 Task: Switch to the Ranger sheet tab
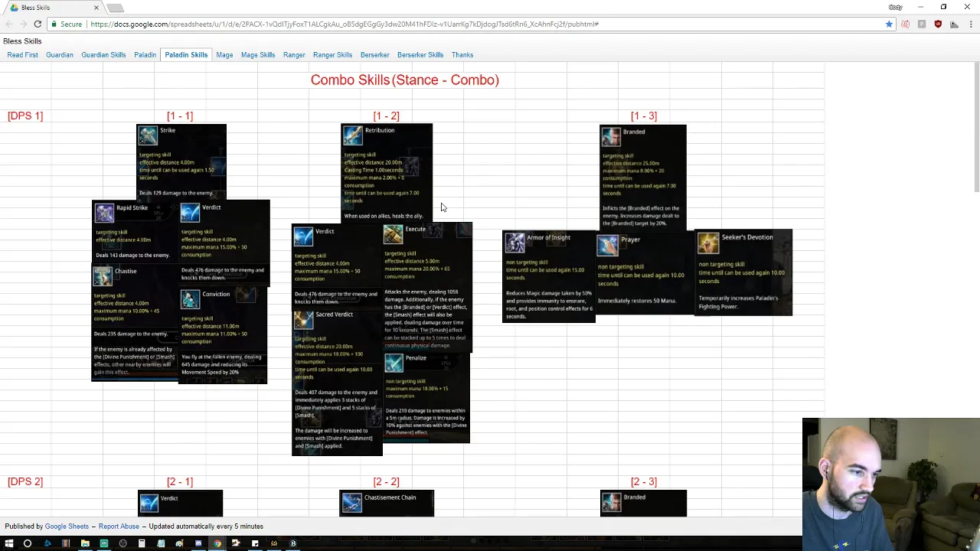[x=294, y=55]
